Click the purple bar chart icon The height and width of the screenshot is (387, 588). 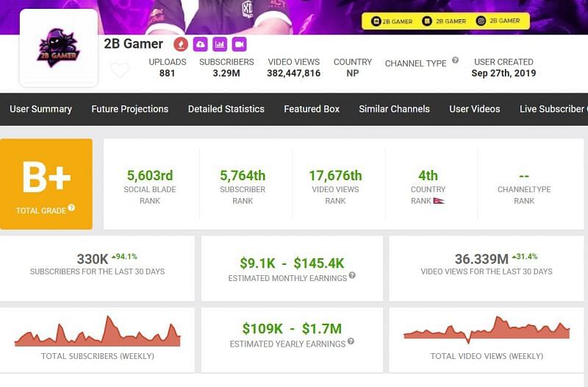[x=220, y=44]
